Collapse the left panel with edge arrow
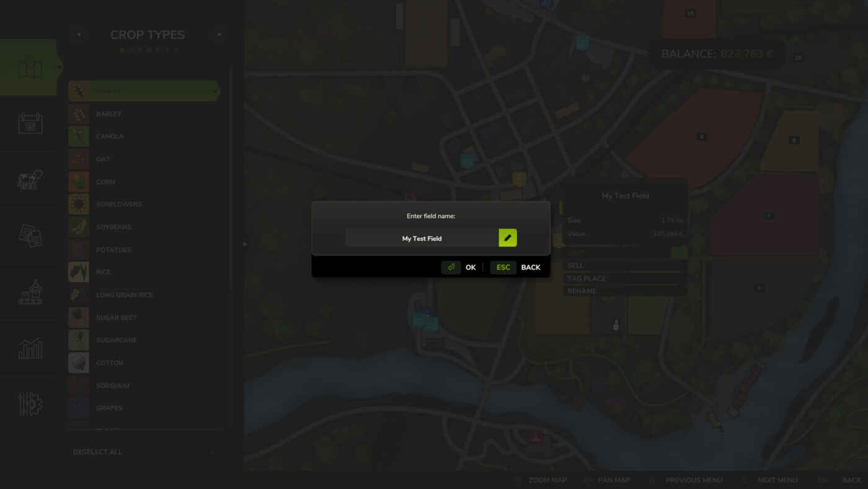 (245, 244)
